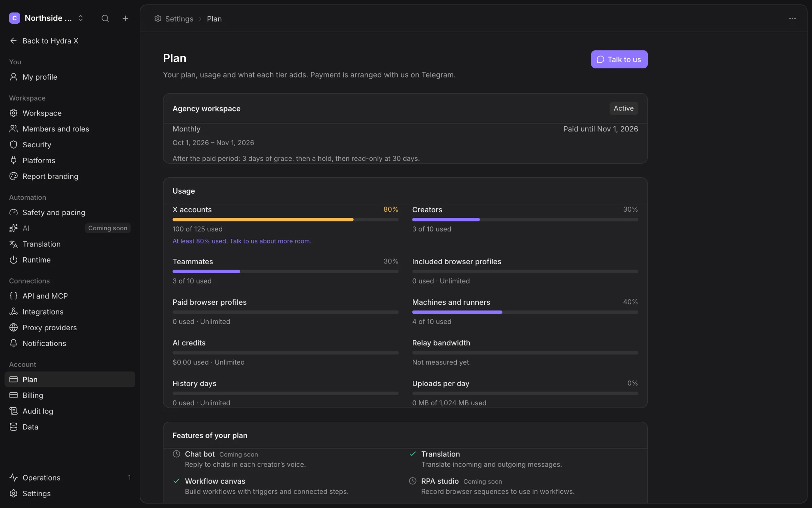Click the Translation language icon

14,244
